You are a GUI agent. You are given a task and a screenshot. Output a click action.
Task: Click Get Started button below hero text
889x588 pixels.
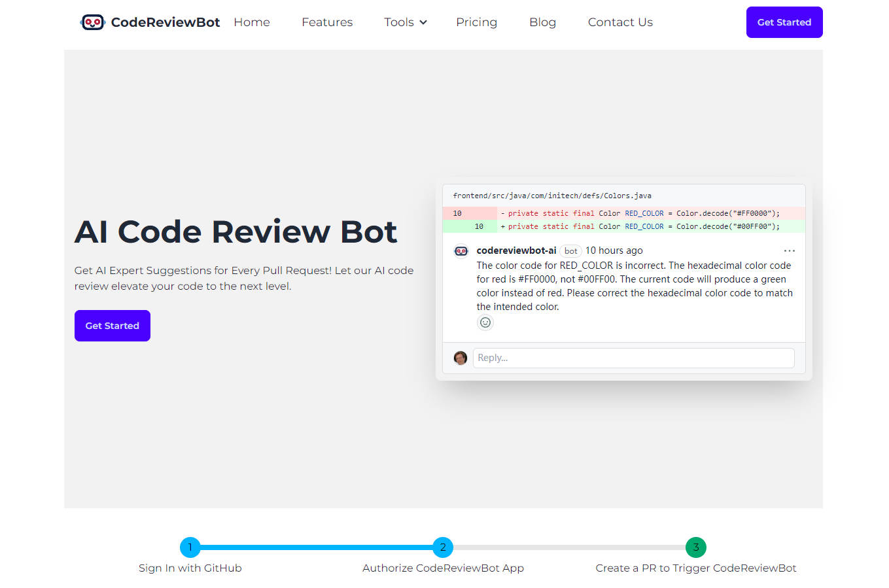tap(113, 326)
